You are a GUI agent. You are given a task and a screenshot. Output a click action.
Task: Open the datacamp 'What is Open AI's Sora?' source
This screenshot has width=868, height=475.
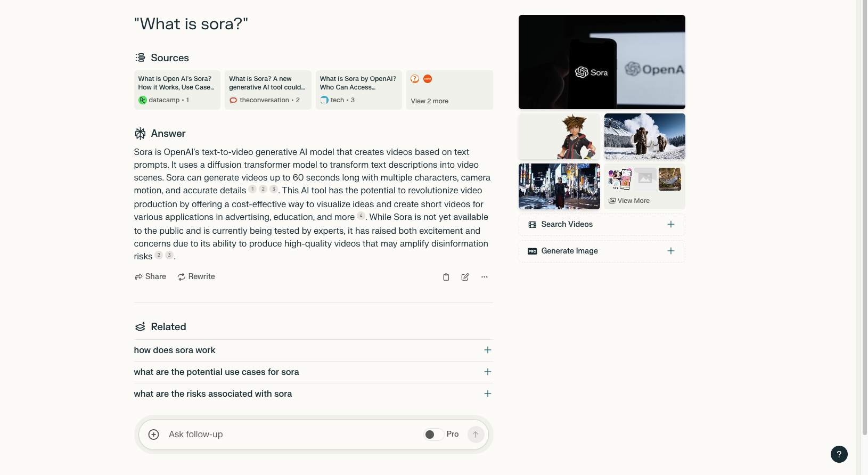pos(177,90)
